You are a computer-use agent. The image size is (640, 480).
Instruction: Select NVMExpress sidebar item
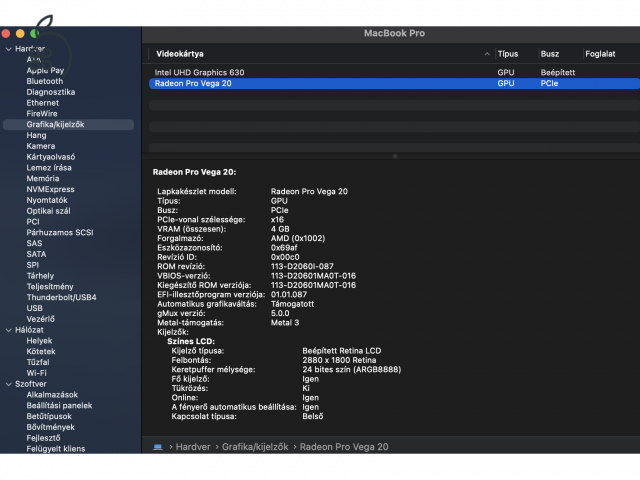click(51, 189)
